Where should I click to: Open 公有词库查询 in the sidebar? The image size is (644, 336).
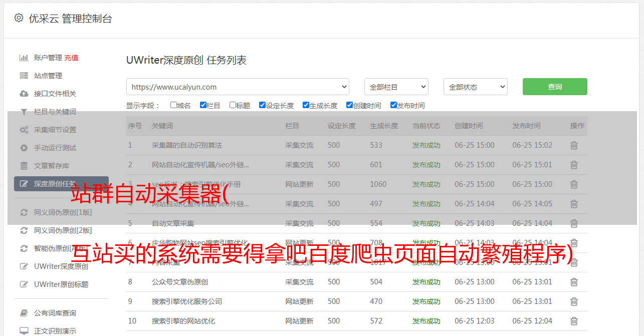pyautogui.click(x=55, y=313)
